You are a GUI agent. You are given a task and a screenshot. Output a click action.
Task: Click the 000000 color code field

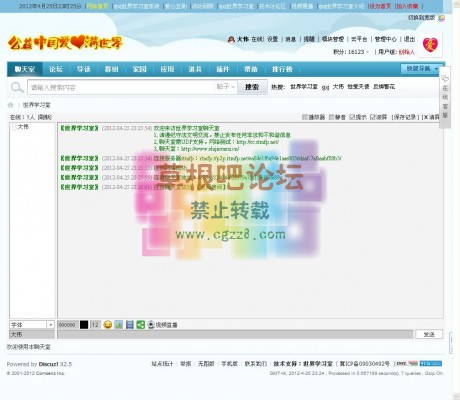click(68, 324)
